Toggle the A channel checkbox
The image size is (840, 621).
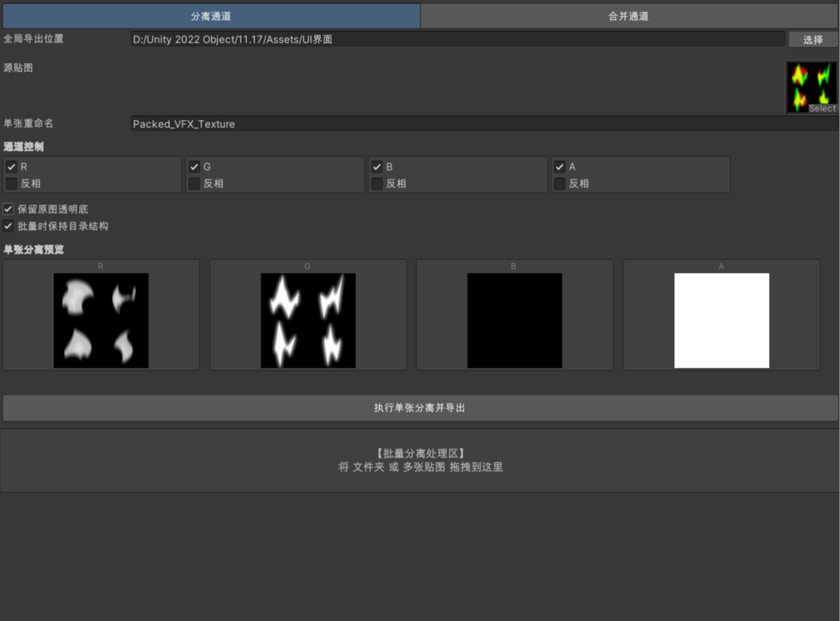pyautogui.click(x=560, y=167)
